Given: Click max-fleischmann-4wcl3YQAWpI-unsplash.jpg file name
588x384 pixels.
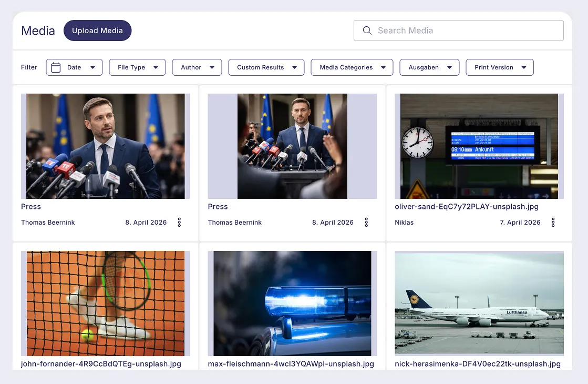Looking at the screenshot, I should tap(291, 363).
